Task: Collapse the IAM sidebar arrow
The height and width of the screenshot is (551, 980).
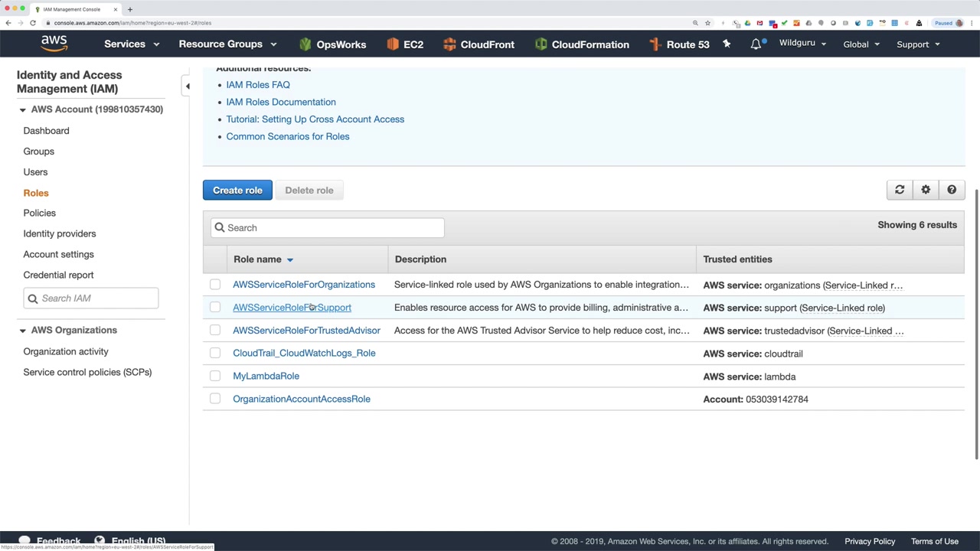Action: pyautogui.click(x=188, y=86)
